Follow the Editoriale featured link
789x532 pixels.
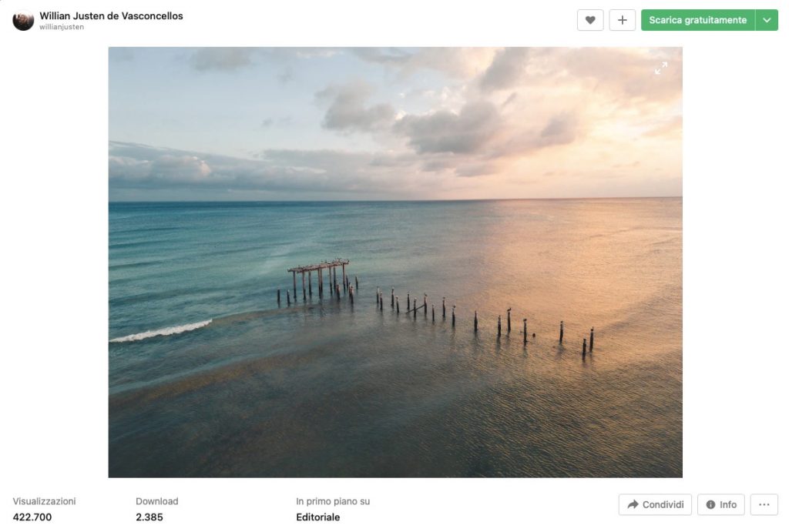[317, 517]
